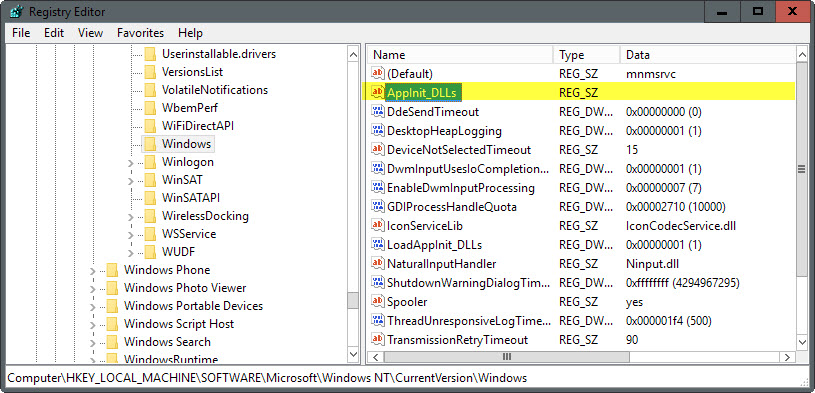
Task: Click the string icon beside IconServiceLib
Action: coord(377,226)
